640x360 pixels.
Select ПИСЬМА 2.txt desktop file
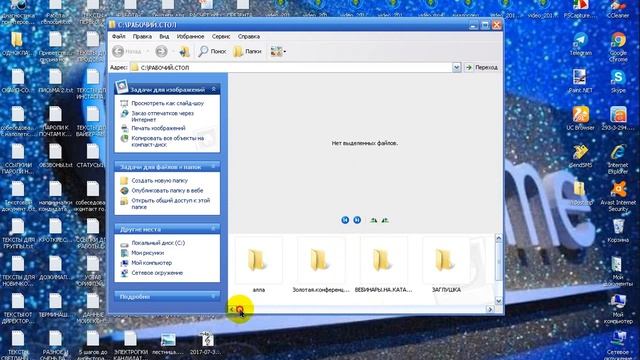55,81
